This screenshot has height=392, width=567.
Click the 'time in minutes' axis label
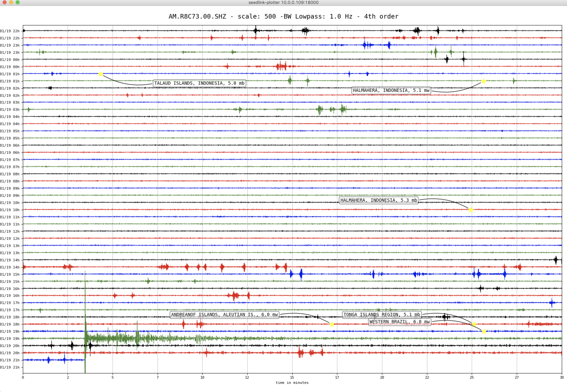click(292, 383)
